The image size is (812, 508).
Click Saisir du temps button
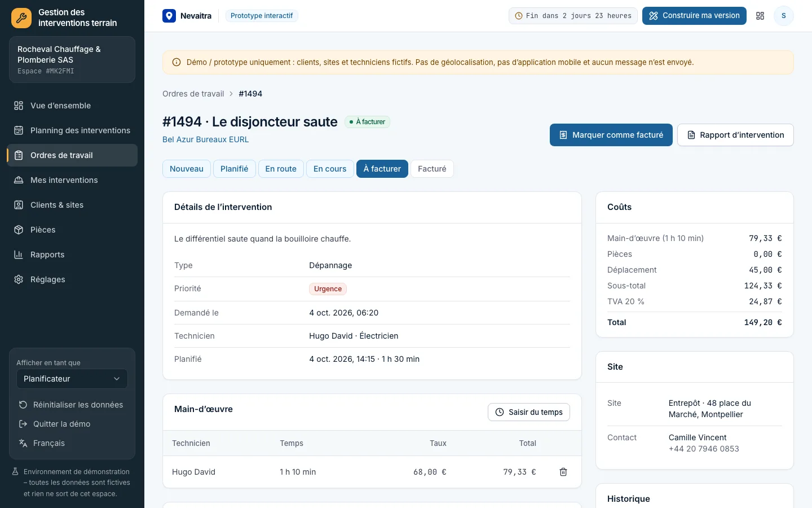pos(529,412)
